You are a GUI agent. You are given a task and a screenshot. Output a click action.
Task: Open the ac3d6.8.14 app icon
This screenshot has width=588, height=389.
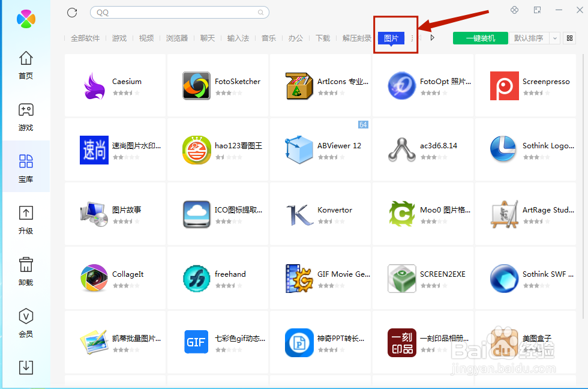401,150
